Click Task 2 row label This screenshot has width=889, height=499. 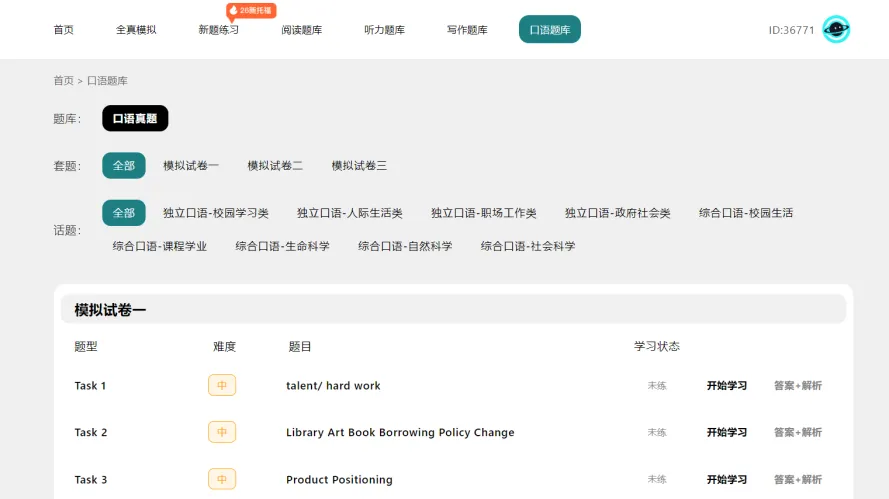tap(91, 432)
